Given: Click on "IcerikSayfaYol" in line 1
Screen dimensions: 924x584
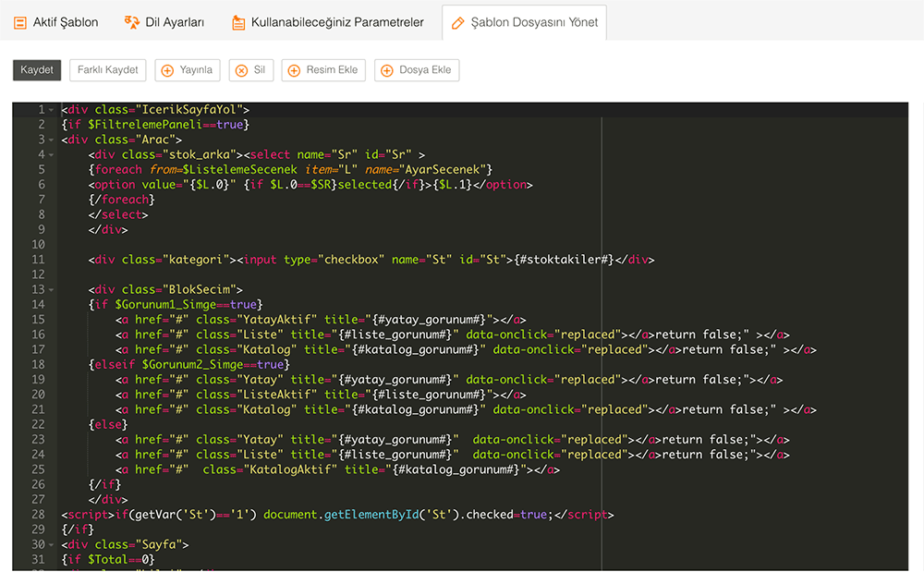Looking at the screenshot, I should click(188, 110).
